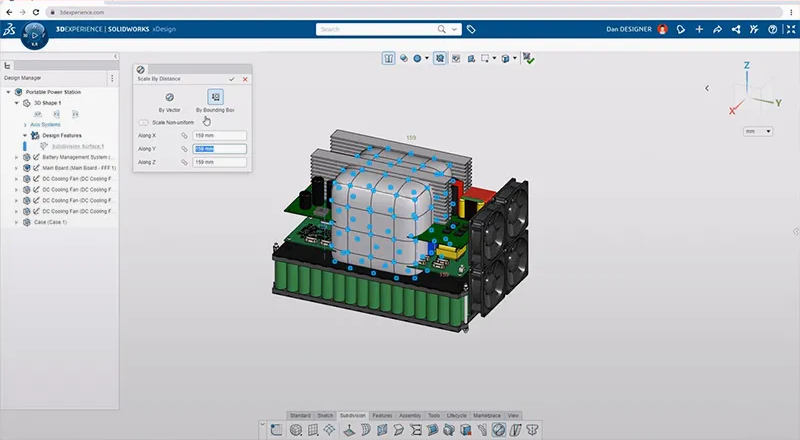Select the first subdivision primitive icon

(276, 430)
